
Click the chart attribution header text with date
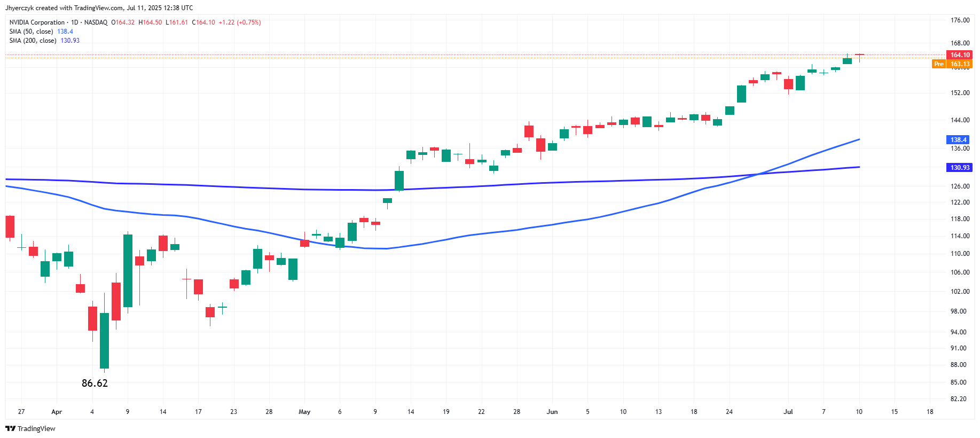coord(99,8)
